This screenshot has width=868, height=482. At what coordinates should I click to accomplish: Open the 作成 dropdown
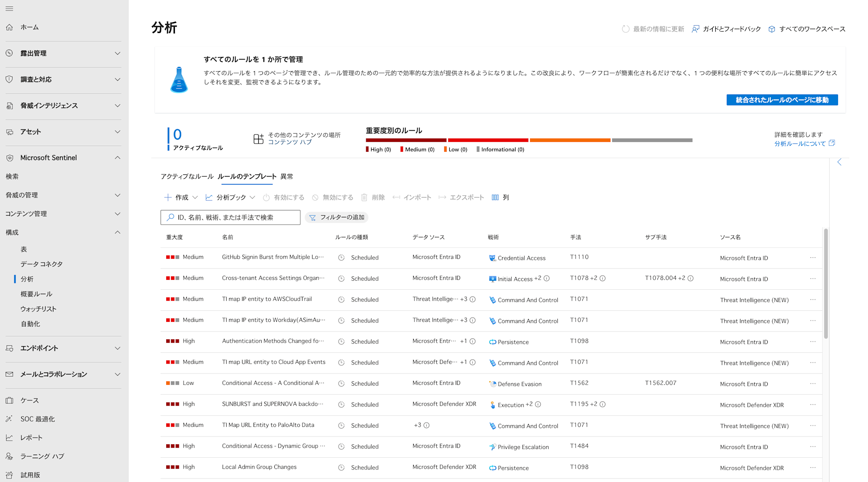[x=181, y=197]
